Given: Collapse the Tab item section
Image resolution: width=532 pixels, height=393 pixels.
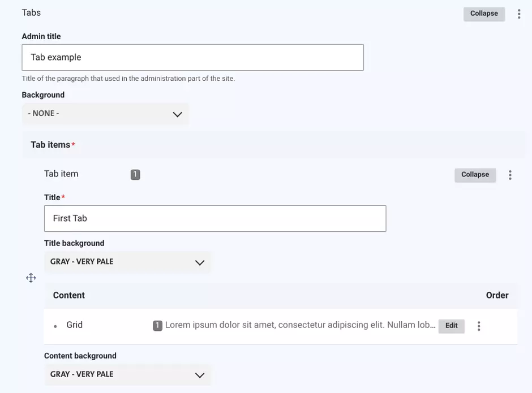Looking at the screenshot, I should pyautogui.click(x=475, y=175).
